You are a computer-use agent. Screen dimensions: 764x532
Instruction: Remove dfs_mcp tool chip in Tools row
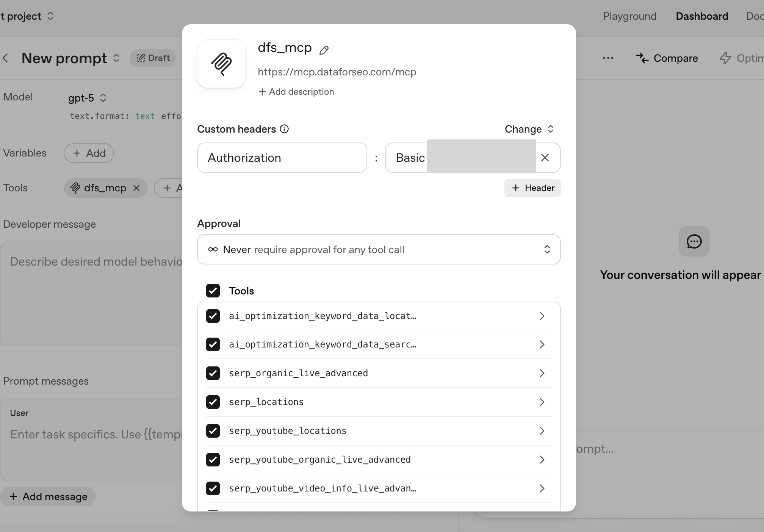pyautogui.click(x=136, y=188)
